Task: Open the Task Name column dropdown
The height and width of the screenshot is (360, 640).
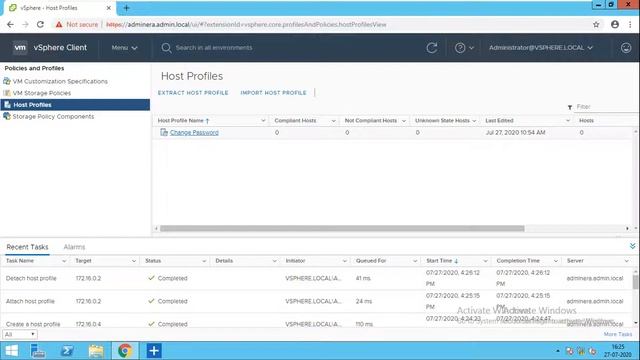Action: [x=64, y=261]
